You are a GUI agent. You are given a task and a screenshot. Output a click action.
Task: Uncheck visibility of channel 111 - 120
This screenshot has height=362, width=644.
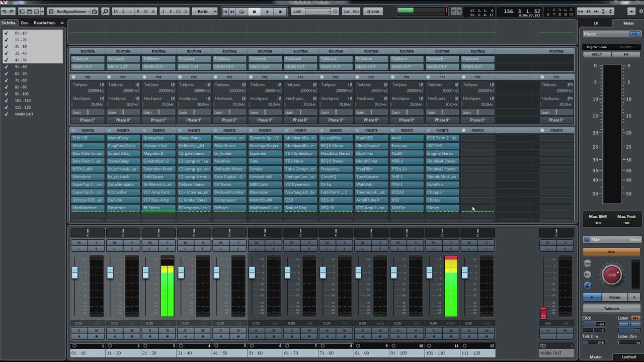(x=6, y=107)
